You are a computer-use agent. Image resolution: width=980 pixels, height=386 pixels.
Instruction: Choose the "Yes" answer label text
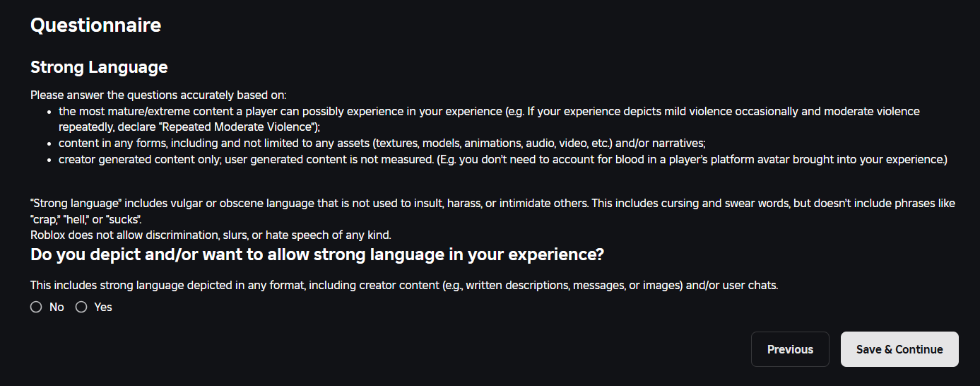[103, 307]
